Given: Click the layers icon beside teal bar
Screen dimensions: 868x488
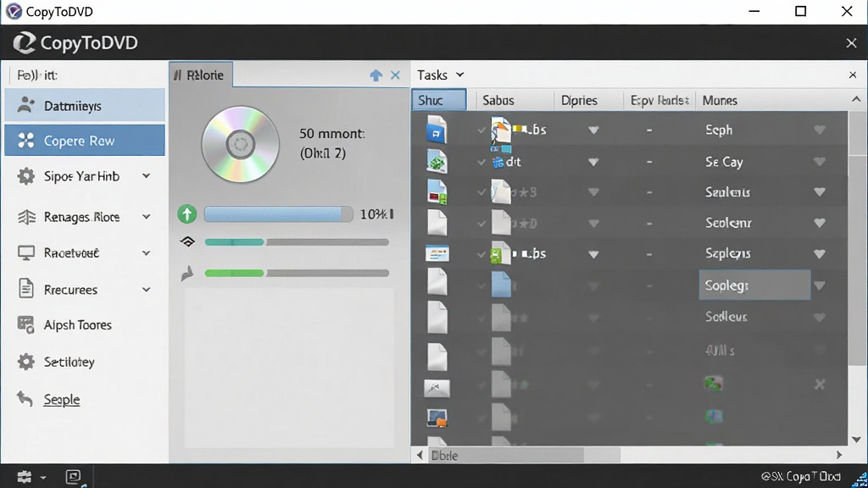Looking at the screenshot, I should (x=187, y=241).
